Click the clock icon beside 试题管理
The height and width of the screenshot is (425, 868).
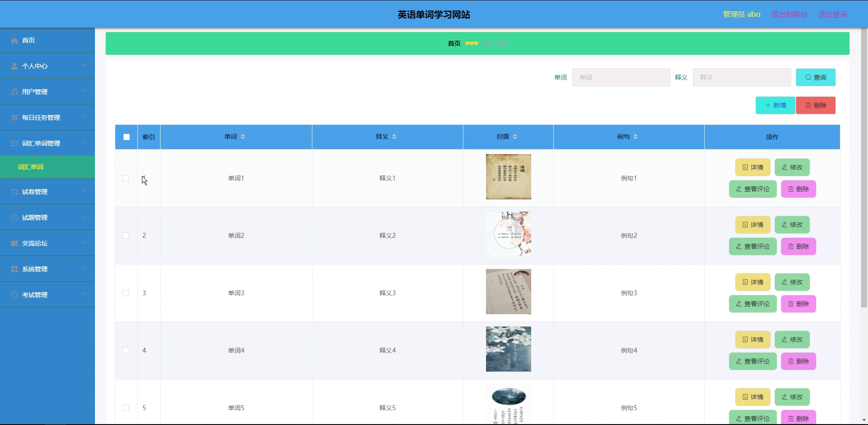(14, 218)
